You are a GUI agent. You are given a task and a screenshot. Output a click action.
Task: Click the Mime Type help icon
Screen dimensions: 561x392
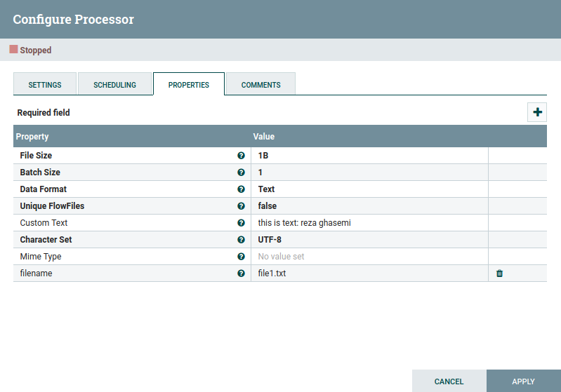241,257
